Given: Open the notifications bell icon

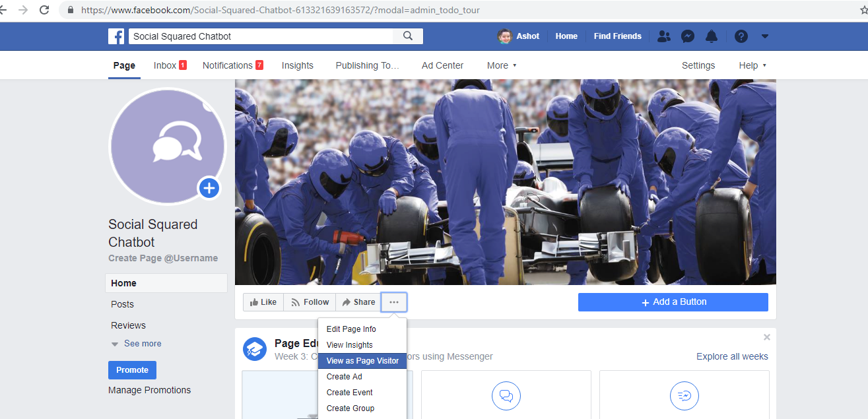Looking at the screenshot, I should tap(712, 36).
